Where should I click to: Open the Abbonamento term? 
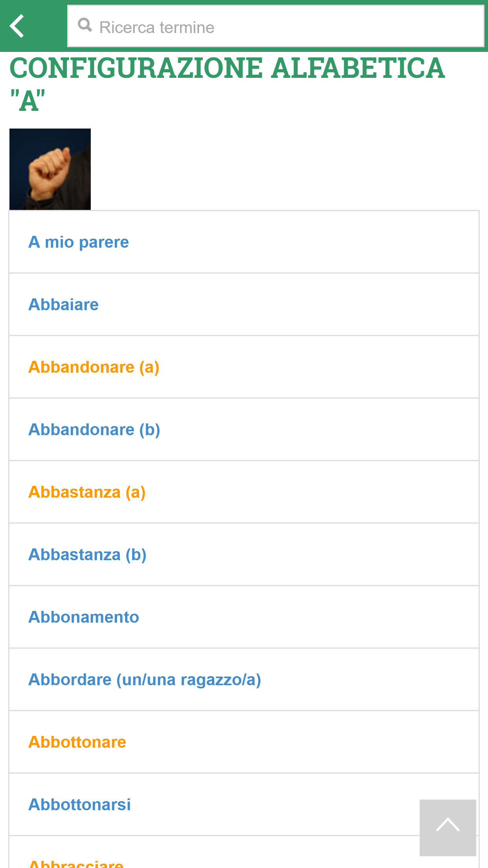pyautogui.click(x=84, y=617)
